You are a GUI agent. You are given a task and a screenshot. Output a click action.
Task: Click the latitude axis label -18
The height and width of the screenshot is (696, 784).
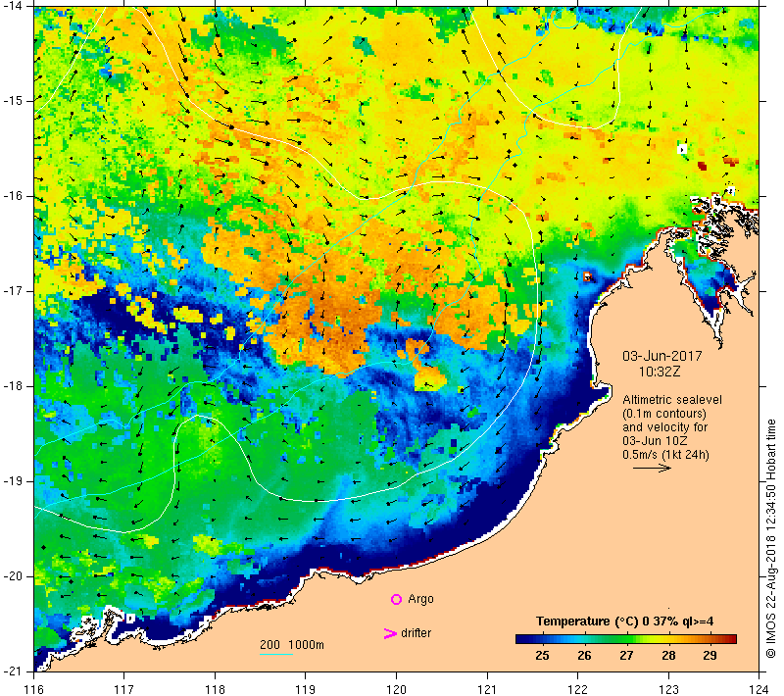coord(13,386)
